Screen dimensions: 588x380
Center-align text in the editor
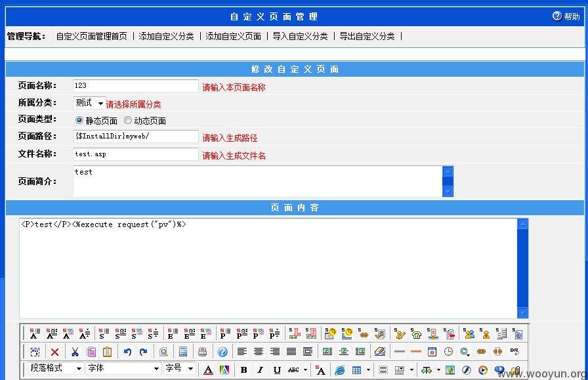click(x=259, y=352)
